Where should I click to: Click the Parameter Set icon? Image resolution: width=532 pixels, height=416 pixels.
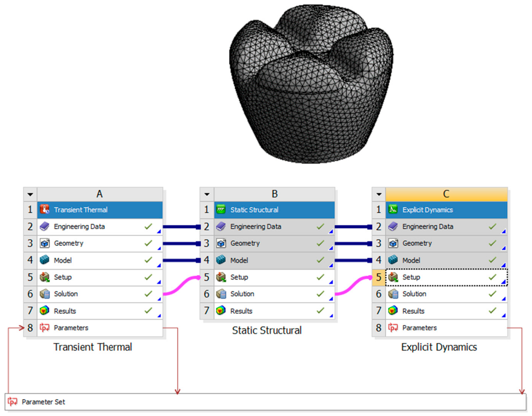[x=13, y=402]
